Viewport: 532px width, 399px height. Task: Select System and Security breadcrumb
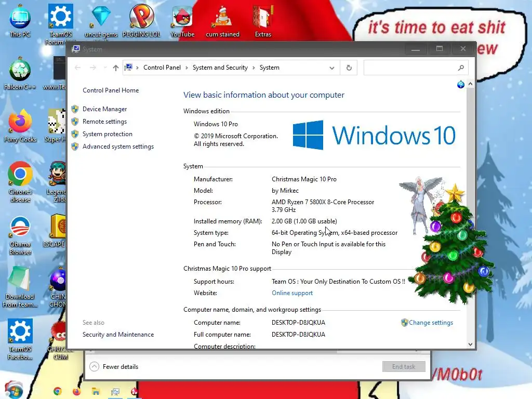tap(220, 68)
